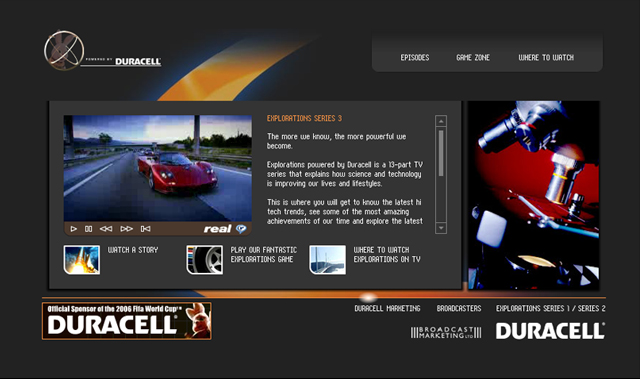
Task: Select Where to Watch in top menu
Action: (546, 58)
